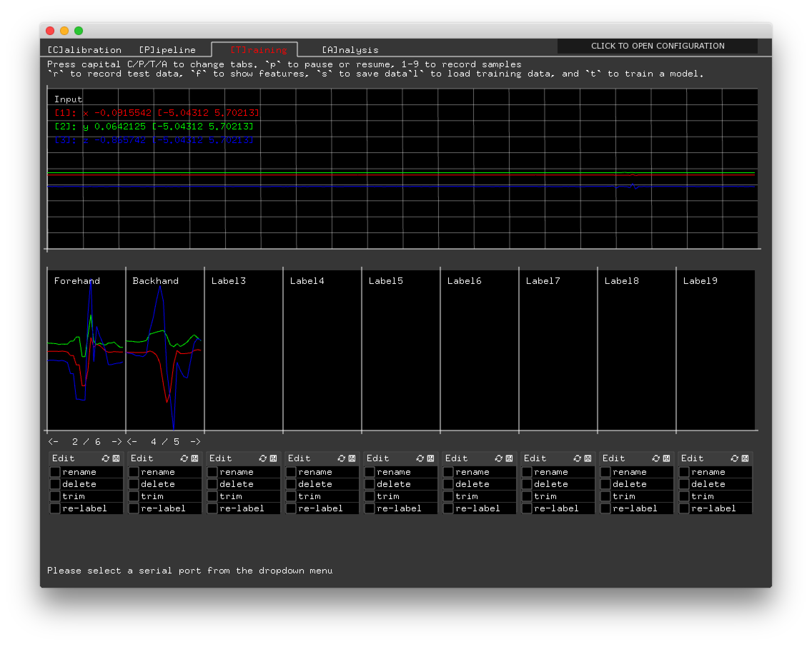
Task: Check the re-label box under Label9
Action: click(685, 508)
